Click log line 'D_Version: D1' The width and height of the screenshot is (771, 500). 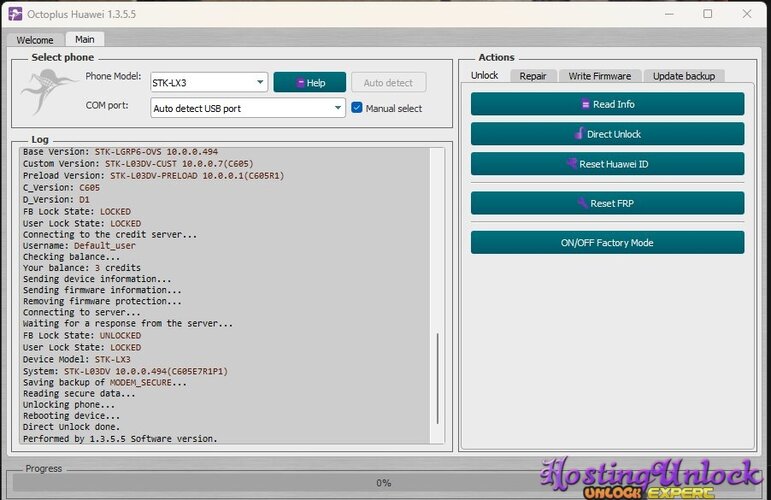tap(56, 200)
